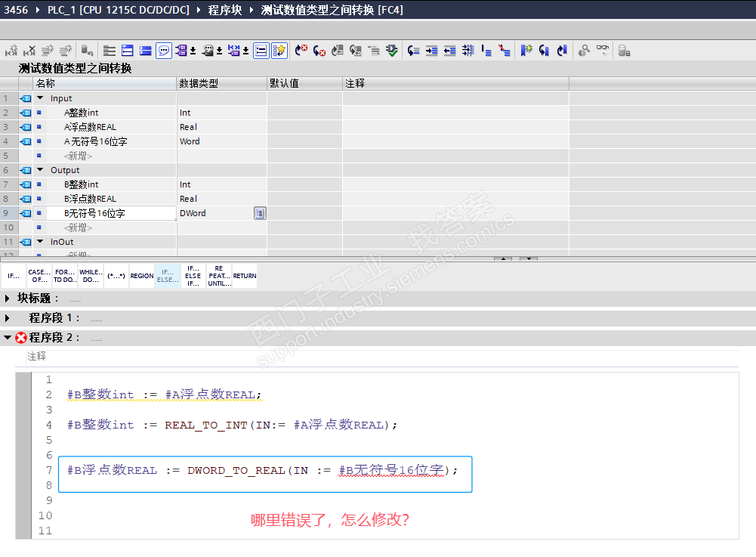Insert IF... code template
Viewport: 756px width, 557px height.
click(x=14, y=276)
